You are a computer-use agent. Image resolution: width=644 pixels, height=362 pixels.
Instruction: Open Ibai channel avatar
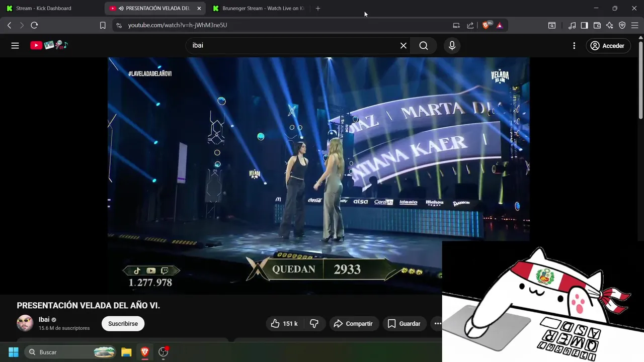click(x=25, y=323)
